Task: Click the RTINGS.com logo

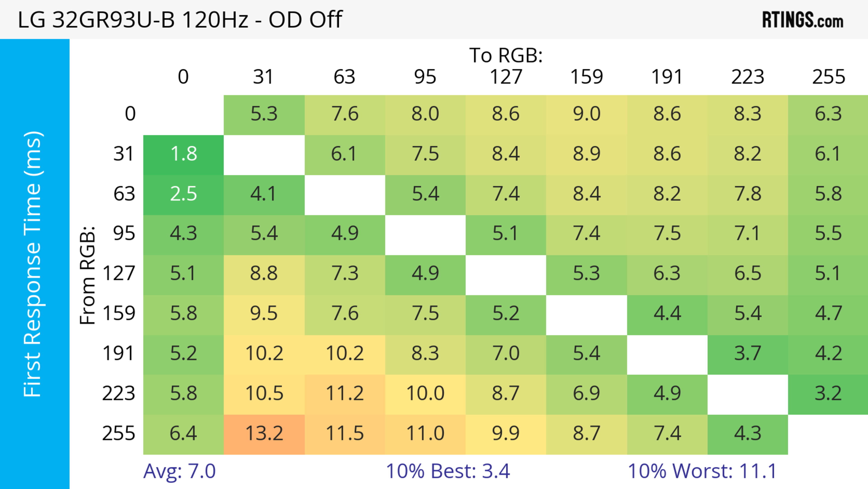Action: tap(802, 20)
